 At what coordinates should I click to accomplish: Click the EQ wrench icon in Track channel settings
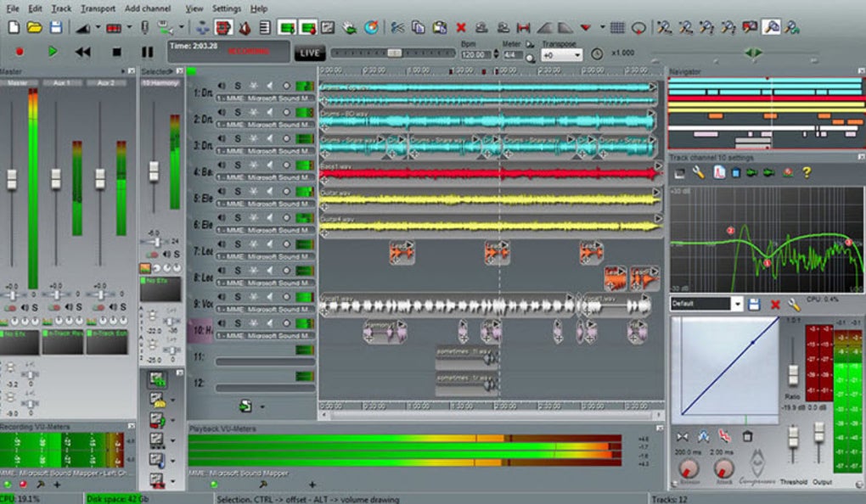pos(698,173)
